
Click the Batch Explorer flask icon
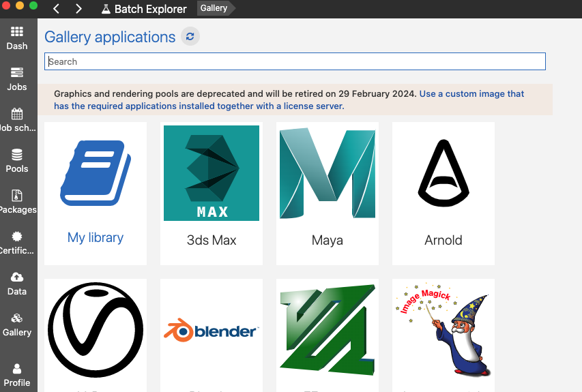pyautogui.click(x=106, y=9)
